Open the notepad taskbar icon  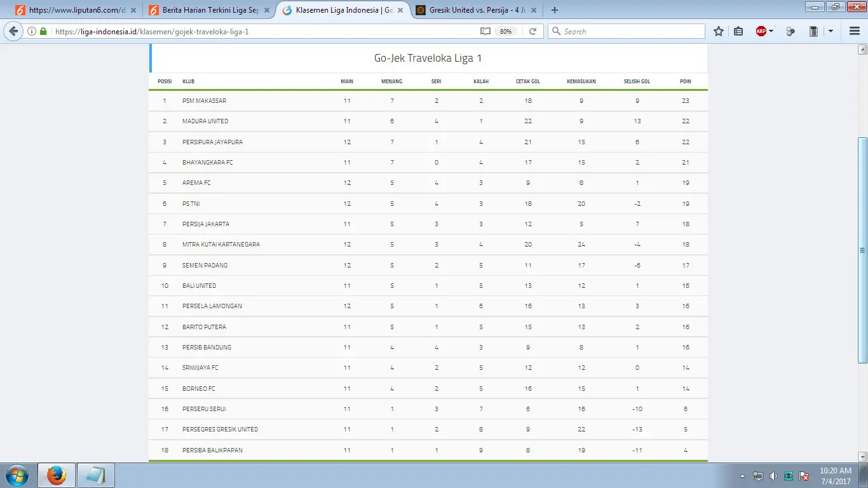(96, 475)
